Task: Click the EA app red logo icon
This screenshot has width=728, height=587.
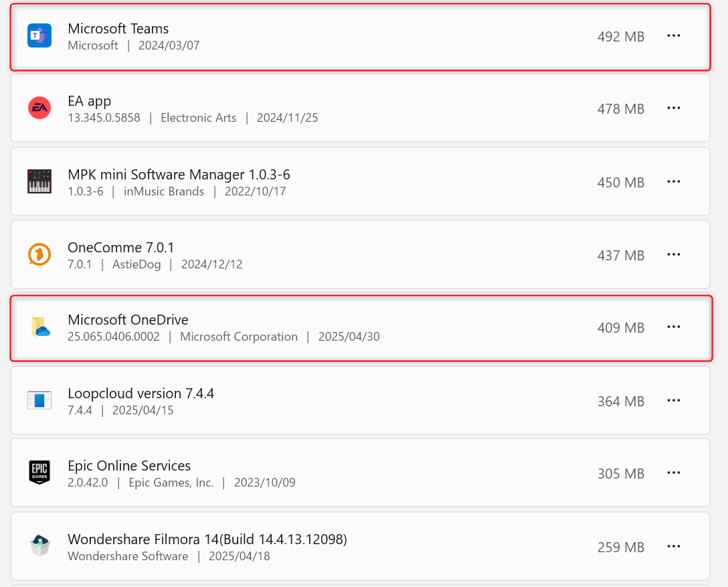Action: tap(39, 108)
